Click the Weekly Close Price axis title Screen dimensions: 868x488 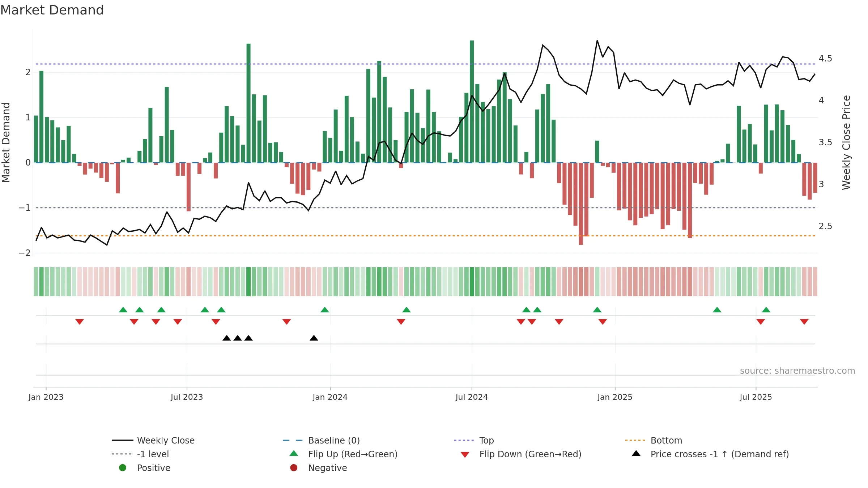coord(846,142)
